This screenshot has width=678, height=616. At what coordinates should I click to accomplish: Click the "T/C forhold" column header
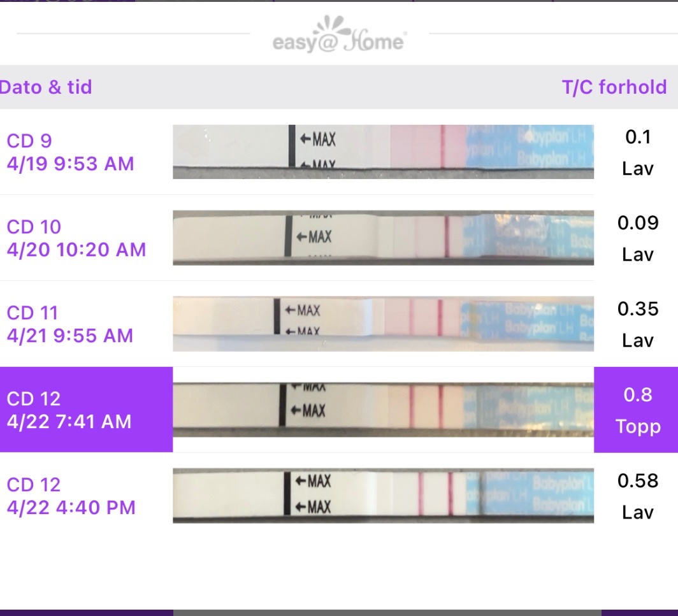614,87
